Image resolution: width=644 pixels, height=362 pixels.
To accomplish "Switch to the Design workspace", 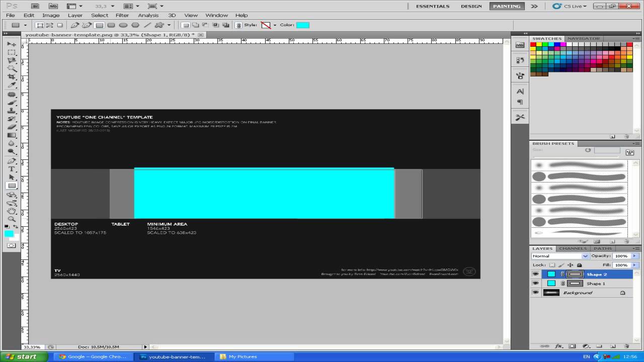I will click(471, 6).
